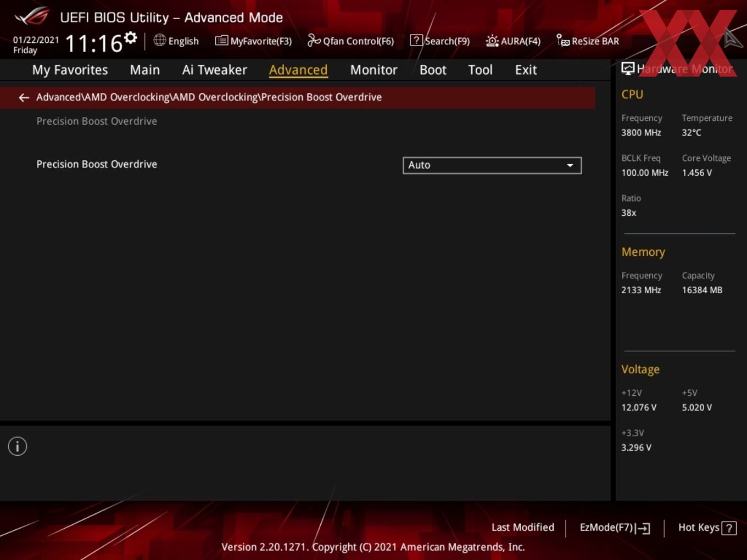Open the Ai Tweaker tab
This screenshot has height=560, width=747.
tap(215, 70)
